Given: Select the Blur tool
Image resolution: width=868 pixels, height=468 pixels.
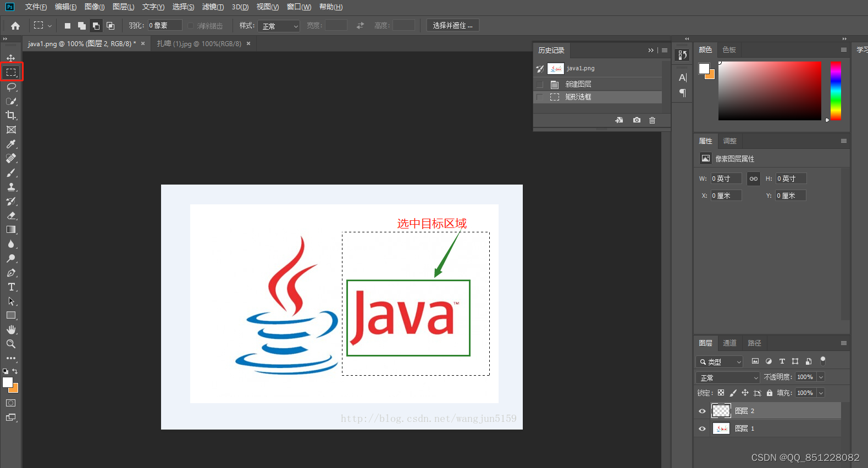Looking at the screenshot, I should tap(11, 244).
